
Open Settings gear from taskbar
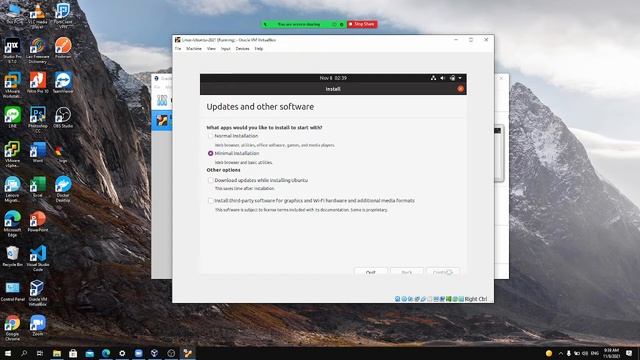(122, 353)
